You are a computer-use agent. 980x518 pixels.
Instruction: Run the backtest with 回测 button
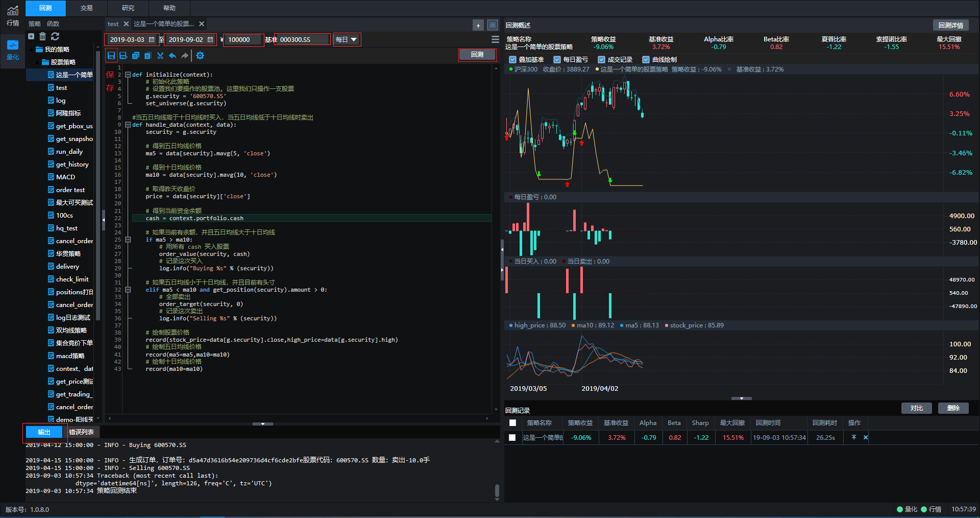tap(477, 55)
